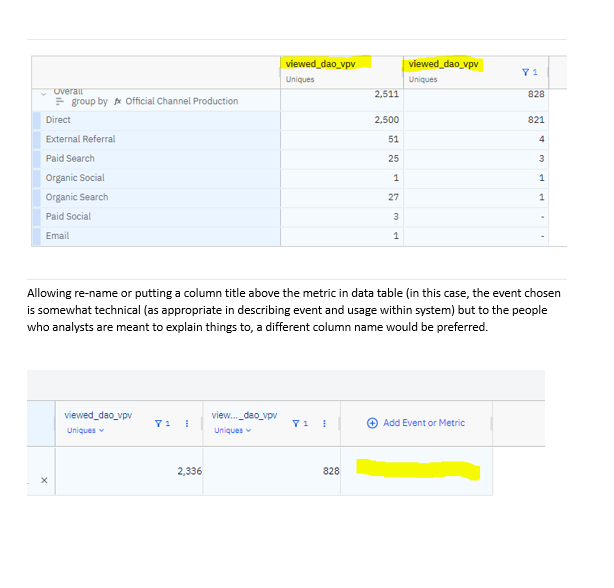Click the 2,336 value cell

tap(129, 471)
